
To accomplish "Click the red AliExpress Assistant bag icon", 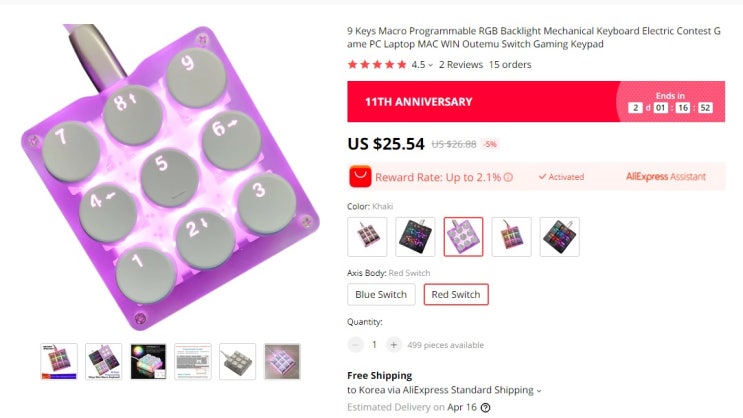I will coord(360,177).
